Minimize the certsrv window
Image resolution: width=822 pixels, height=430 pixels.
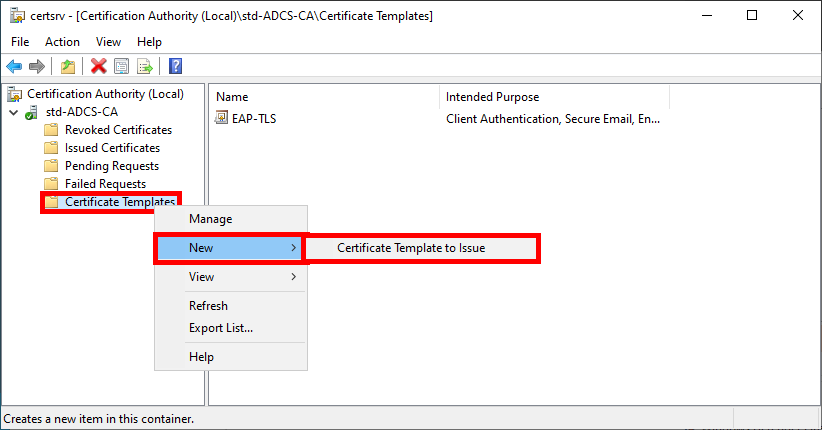pos(707,16)
